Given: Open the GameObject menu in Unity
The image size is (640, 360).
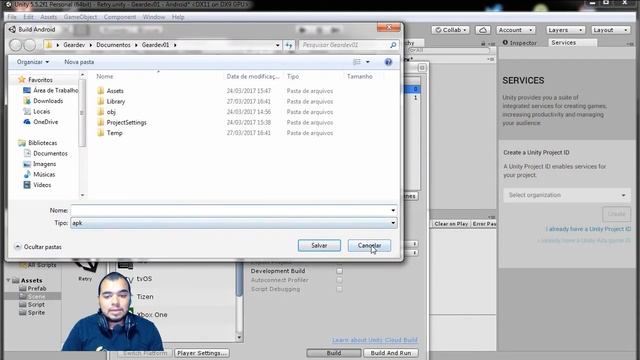Looking at the screenshot, I should click(x=80, y=17).
